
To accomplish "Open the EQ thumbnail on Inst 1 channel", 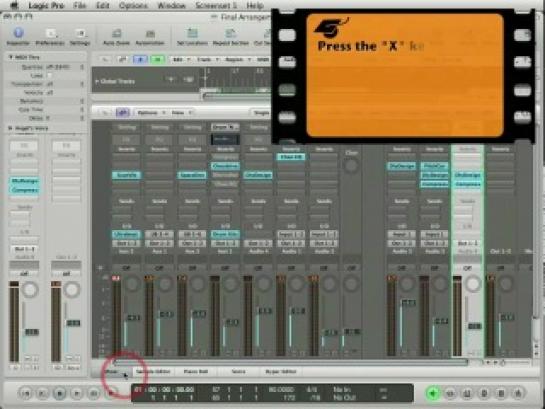I will 225,140.
